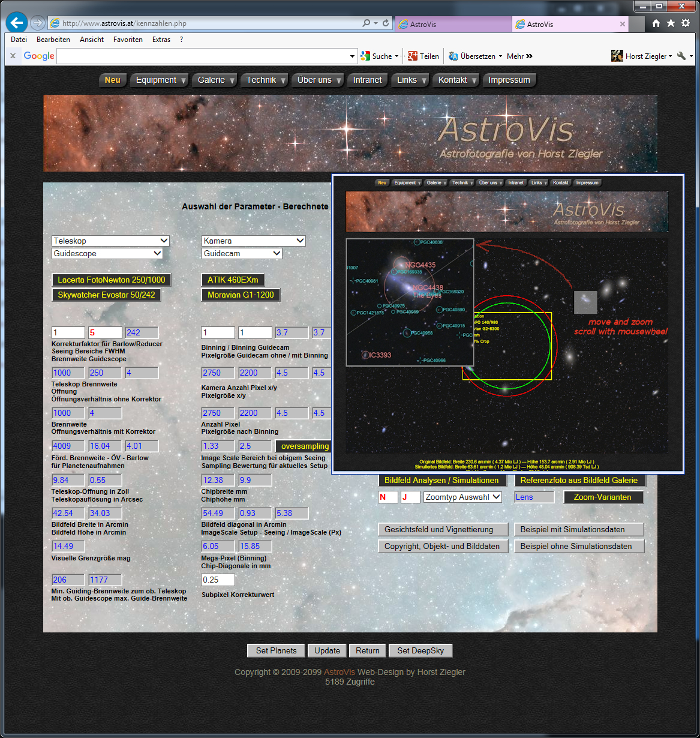Open the Horst Ziegler account menu

[x=642, y=56]
